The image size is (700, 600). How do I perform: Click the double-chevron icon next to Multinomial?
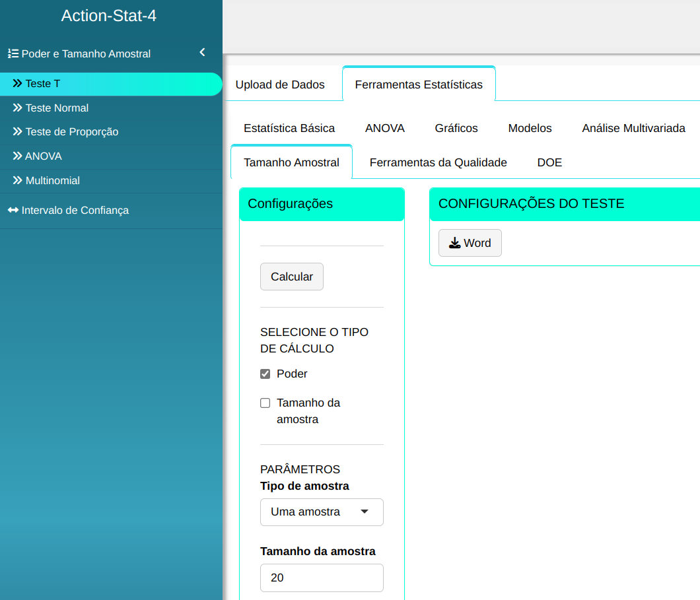pos(18,180)
